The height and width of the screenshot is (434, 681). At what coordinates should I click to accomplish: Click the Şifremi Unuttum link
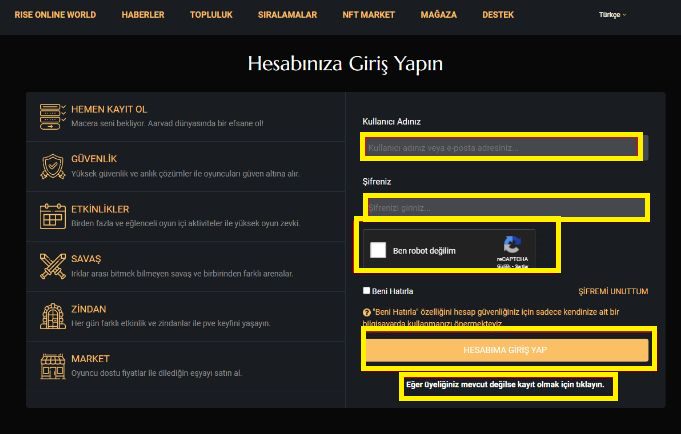pyautogui.click(x=613, y=291)
